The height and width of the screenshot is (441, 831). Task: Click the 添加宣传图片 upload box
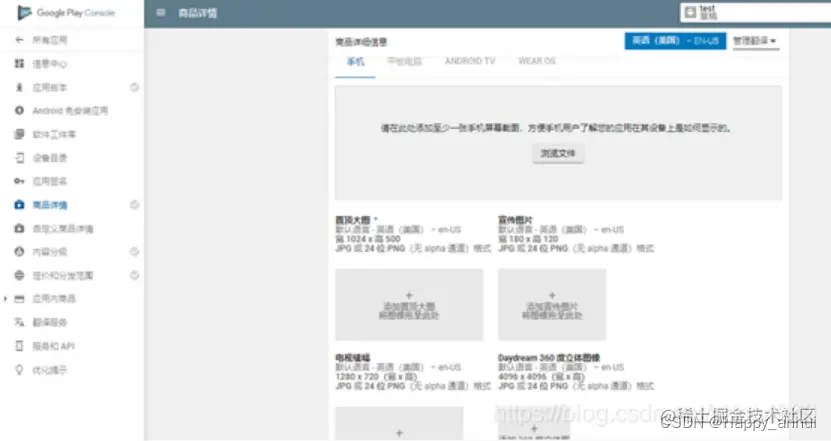[x=552, y=304]
